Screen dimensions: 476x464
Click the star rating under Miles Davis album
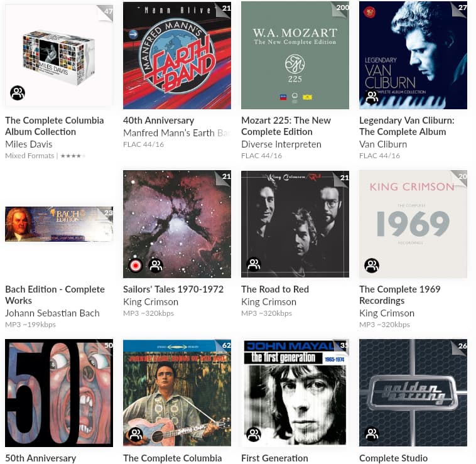pyautogui.click(x=73, y=156)
